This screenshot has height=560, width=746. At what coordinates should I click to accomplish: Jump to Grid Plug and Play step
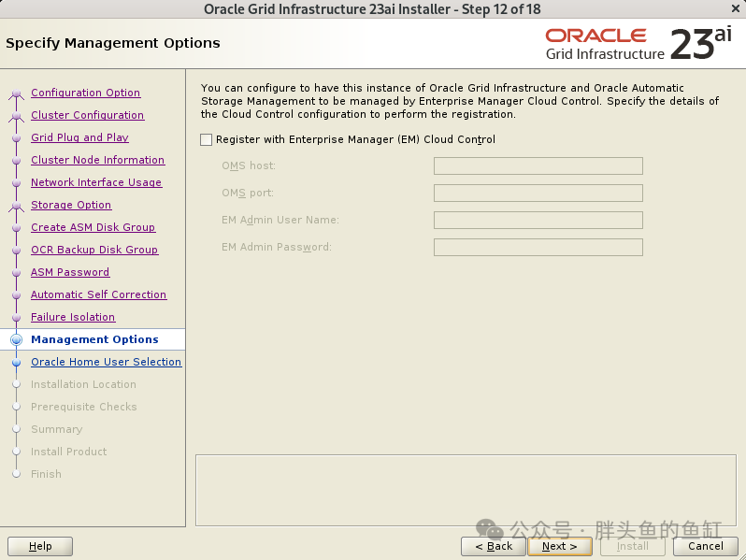pyautogui.click(x=80, y=137)
